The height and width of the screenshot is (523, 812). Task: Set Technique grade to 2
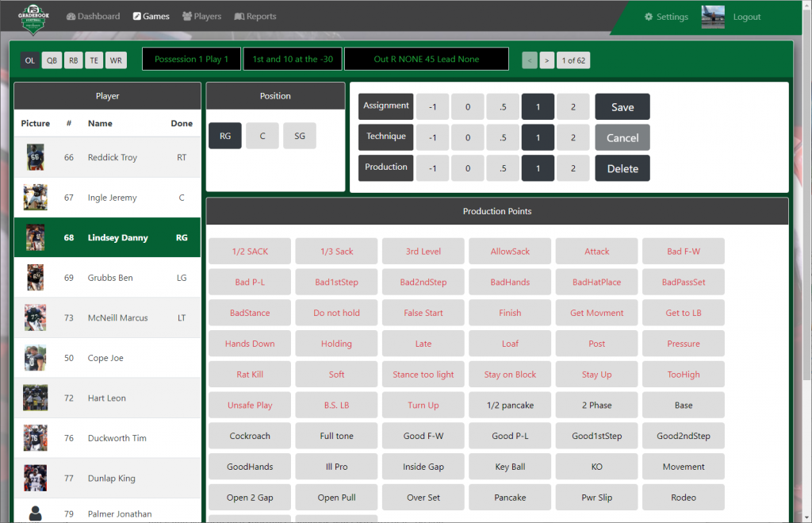point(573,137)
